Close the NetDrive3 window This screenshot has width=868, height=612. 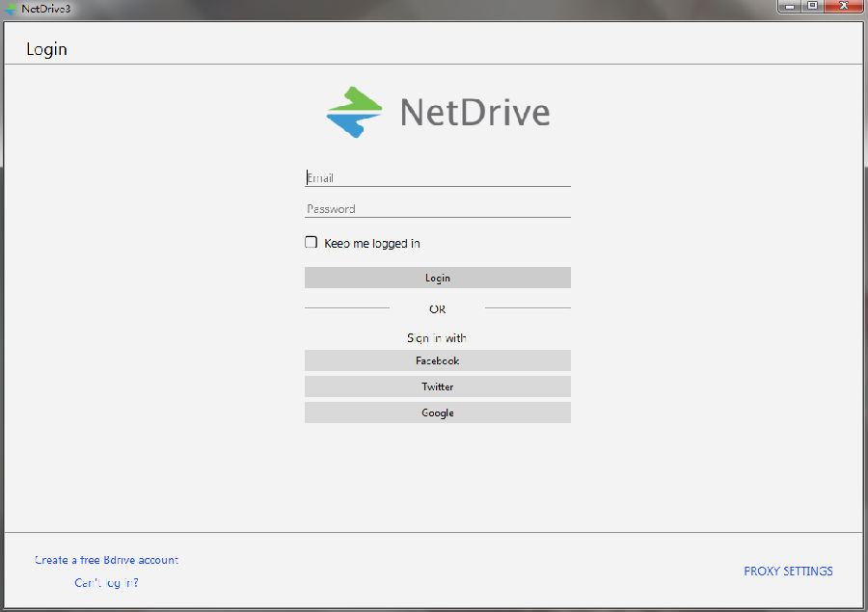point(842,7)
